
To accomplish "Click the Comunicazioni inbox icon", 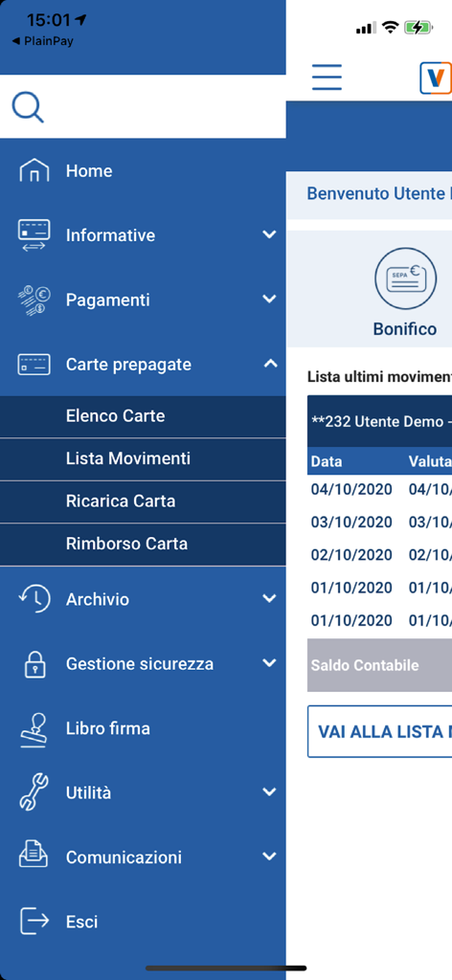I will [x=34, y=855].
